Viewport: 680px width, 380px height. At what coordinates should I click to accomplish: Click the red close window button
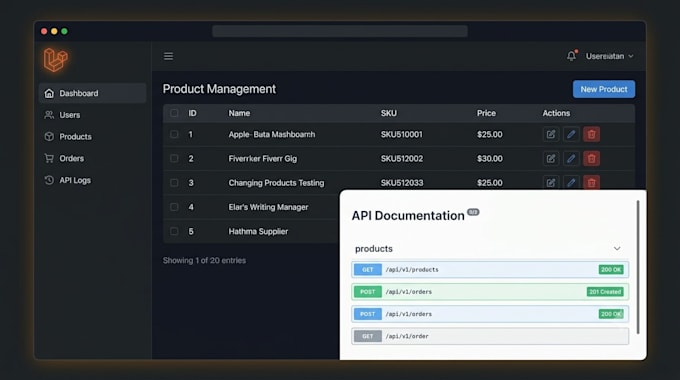pos(44,31)
